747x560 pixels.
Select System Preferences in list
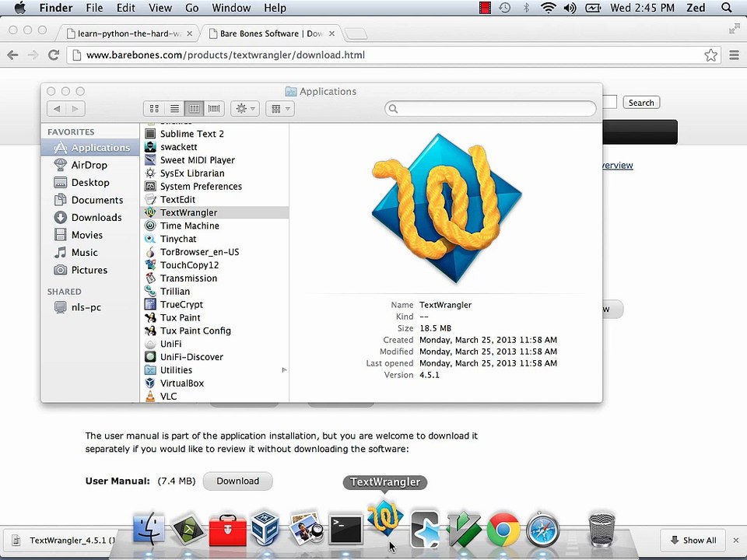[215, 186]
